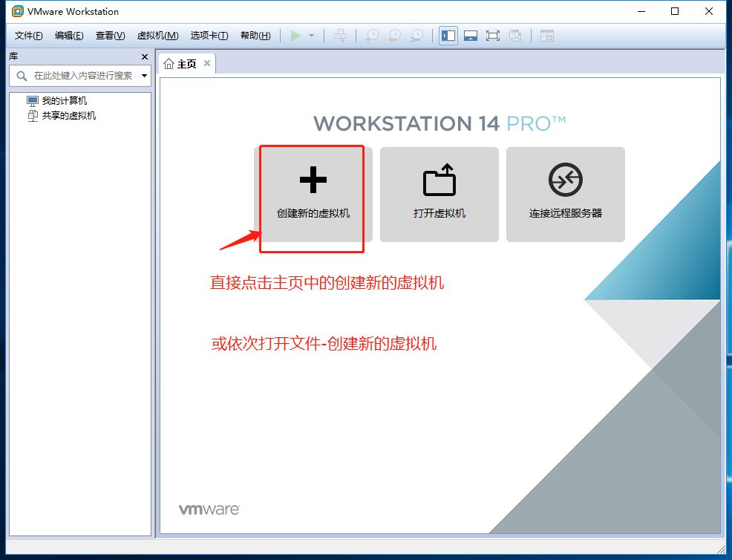Viewport: 732px width, 560px height.
Task: Expand the library search dropdown arrow
Action: point(144,76)
